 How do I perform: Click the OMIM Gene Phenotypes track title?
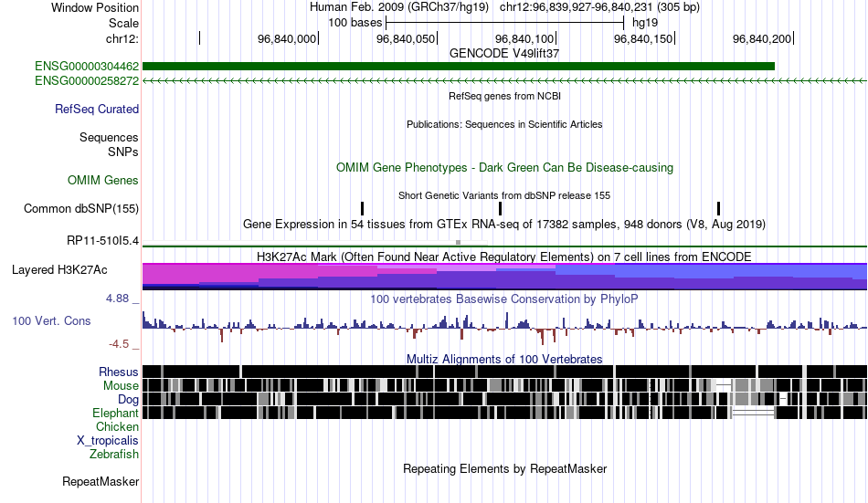(x=504, y=168)
